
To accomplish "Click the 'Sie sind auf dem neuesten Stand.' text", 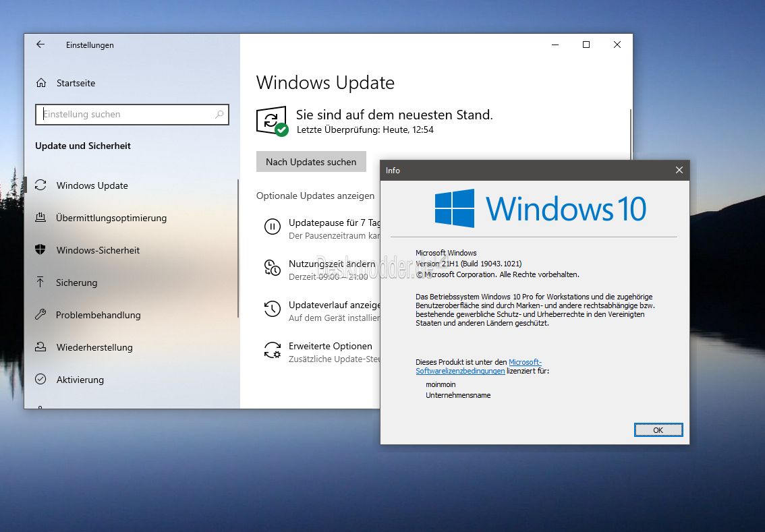I will 394,115.
